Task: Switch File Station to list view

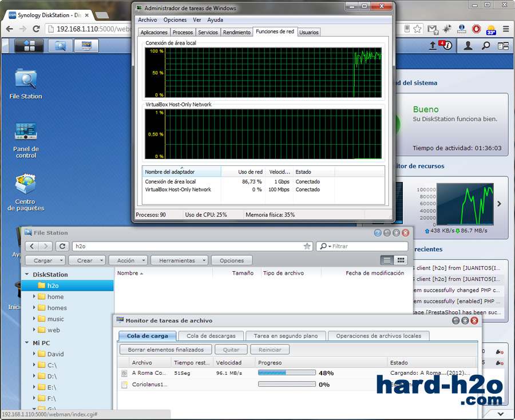Action: tap(387, 260)
